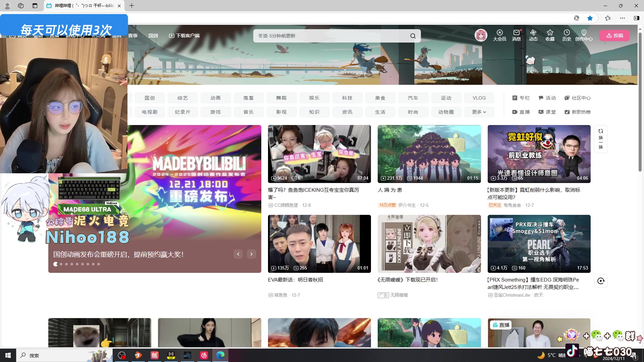Open the 无限暖暖 ad thumbnail
This screenshot has height=362, width=644.
point(429,244)
